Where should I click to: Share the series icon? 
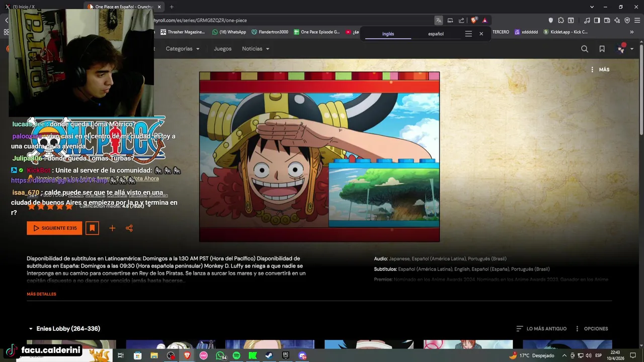[129, 228]
